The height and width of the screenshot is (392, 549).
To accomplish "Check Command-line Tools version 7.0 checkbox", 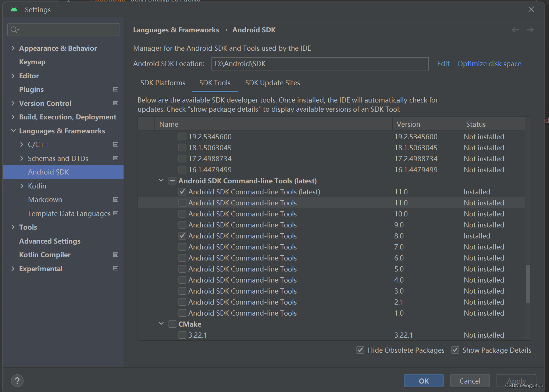I will [182, 247].
